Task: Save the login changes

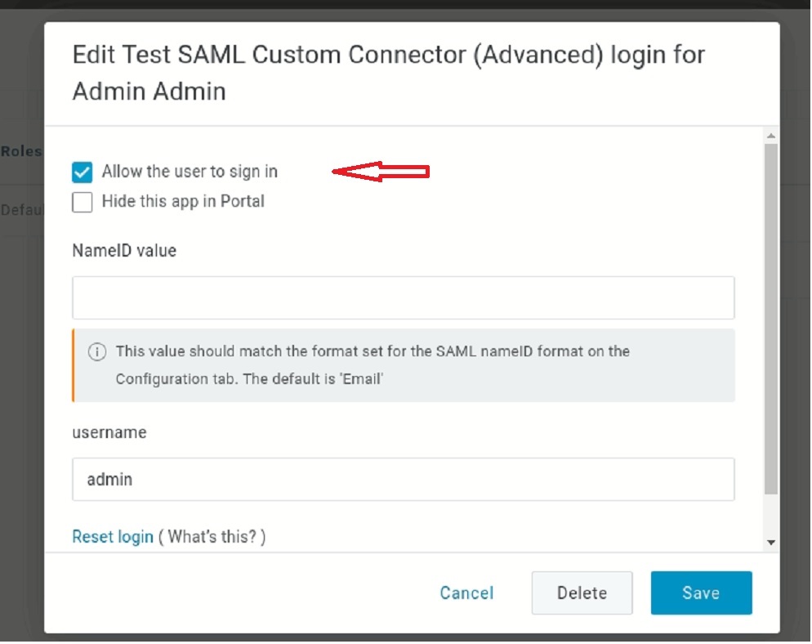Action: pos(701,593)
